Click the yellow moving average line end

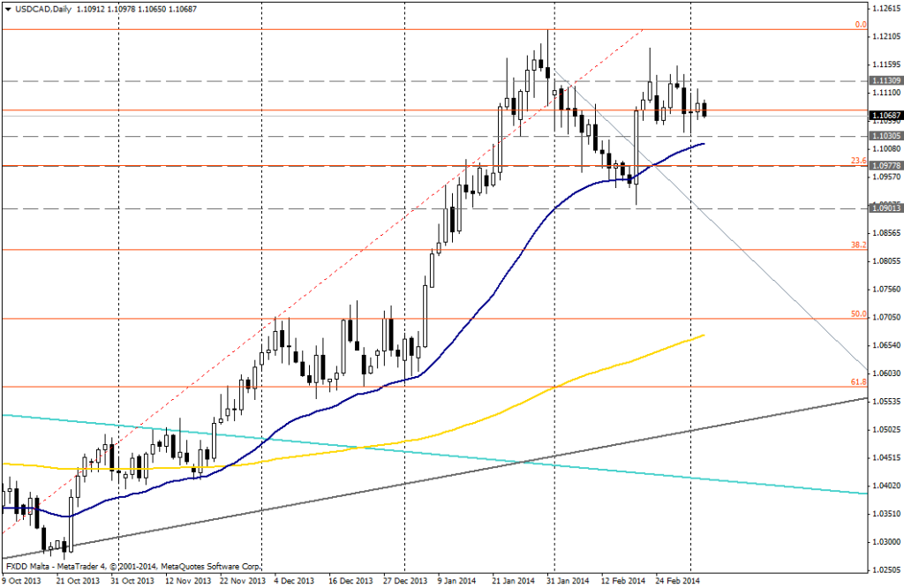click(x=703, y=335)
